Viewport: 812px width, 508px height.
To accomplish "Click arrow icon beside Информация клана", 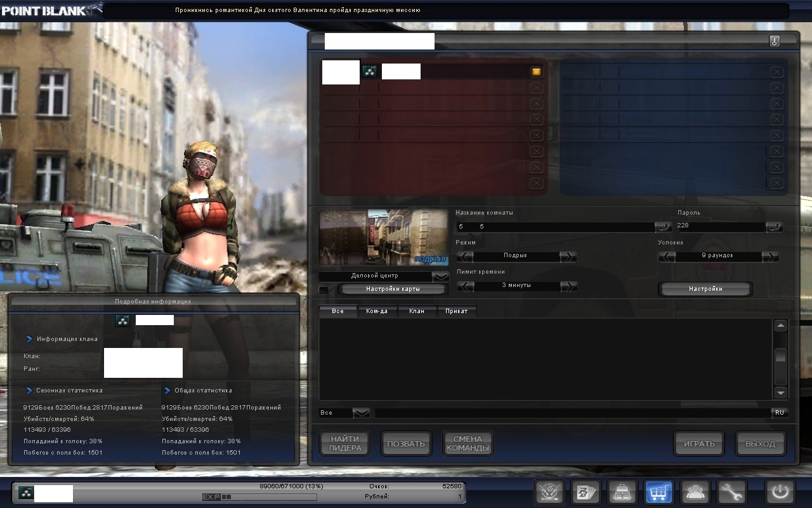I will (x=29, y=339).
